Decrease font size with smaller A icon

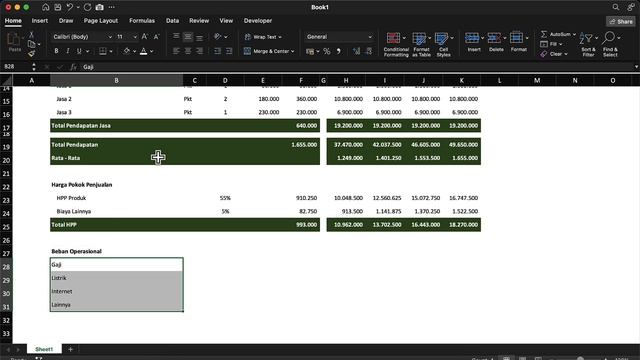coord(156,37)
